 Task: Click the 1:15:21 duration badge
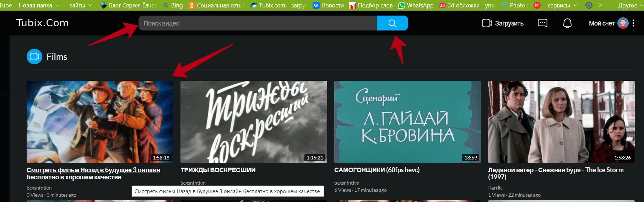click(x=315, y=158)
